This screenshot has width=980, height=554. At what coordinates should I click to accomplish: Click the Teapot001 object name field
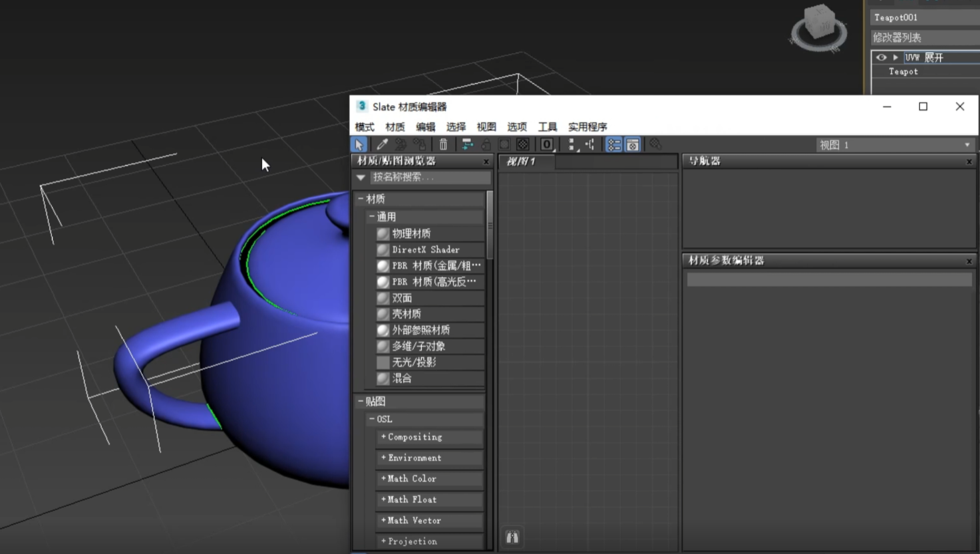925,17
